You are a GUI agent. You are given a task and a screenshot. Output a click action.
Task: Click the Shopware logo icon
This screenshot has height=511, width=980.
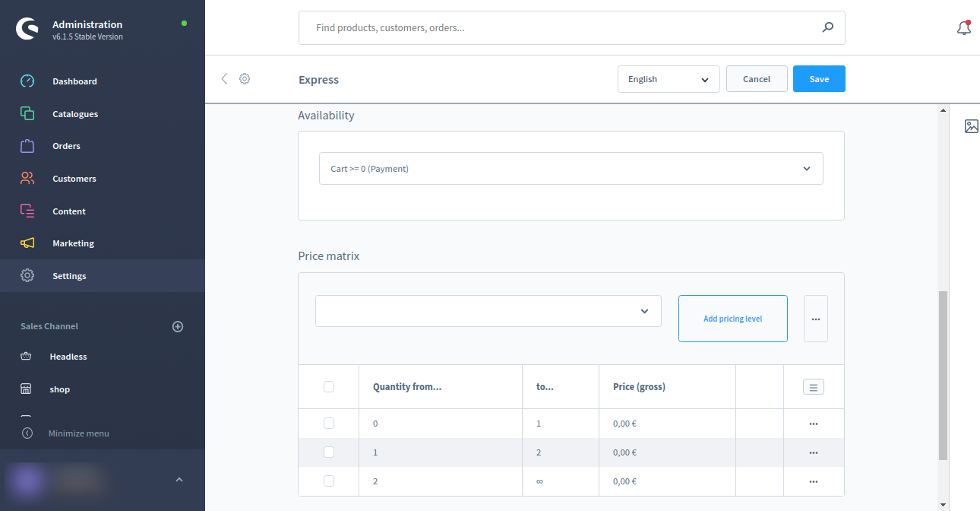point(27,29)
